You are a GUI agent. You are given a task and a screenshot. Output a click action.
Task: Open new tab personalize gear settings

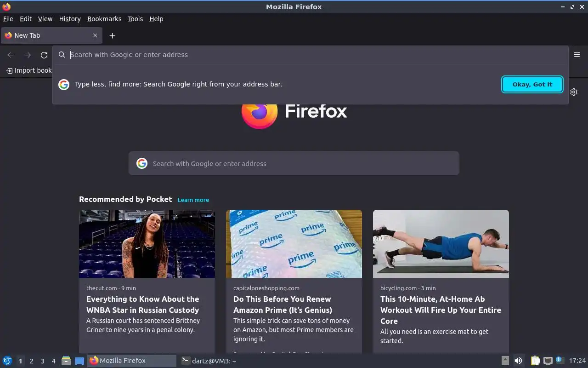(x=574, y=92)
